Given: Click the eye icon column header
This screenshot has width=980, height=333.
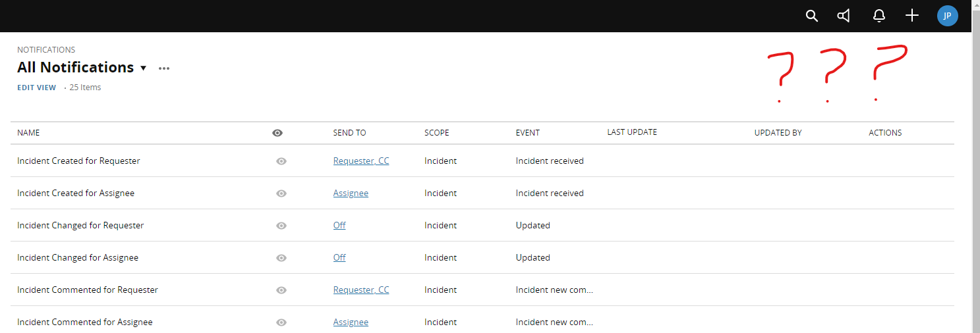Looking at the screenshot, I should pos(277,133).
